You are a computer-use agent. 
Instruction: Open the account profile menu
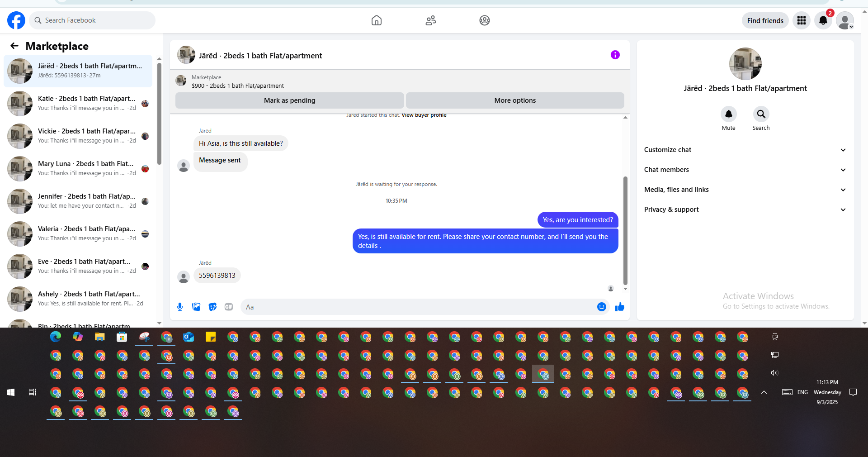point(845,20)
